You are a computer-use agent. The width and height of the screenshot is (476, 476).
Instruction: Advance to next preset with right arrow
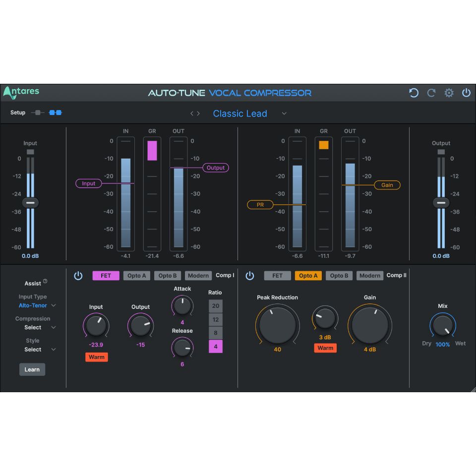tap(198, 113)
